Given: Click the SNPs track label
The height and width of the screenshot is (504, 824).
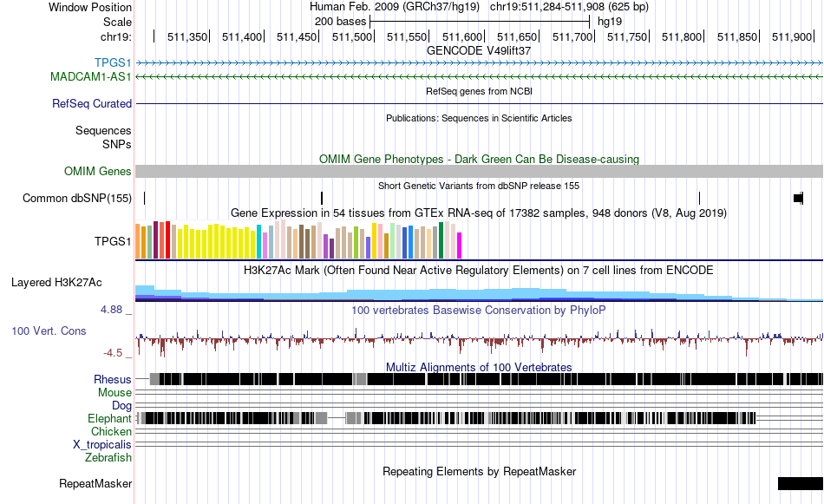Looking at the screenshot, I should click(x=117, y=144).
